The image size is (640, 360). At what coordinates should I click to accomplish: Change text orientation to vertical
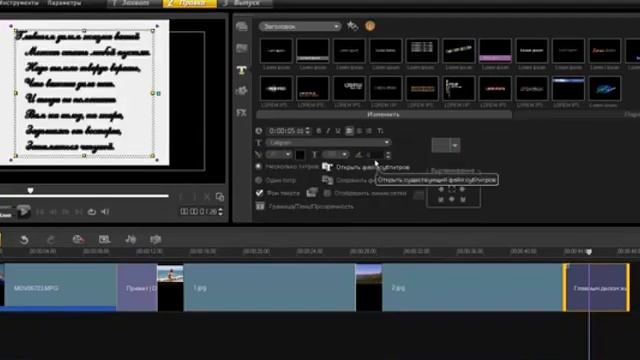pyautogui.click(x=380, y=131)
